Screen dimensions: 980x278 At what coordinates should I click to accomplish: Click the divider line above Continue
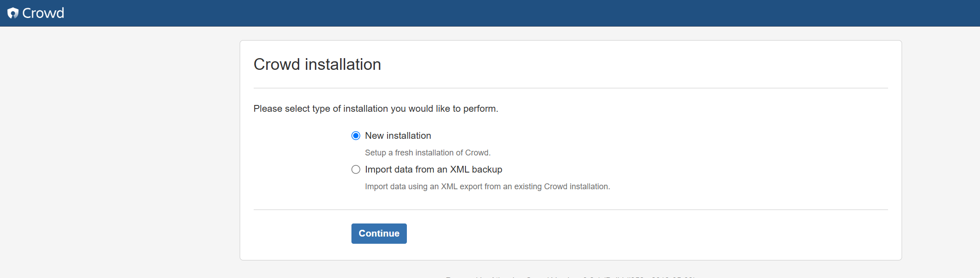[x=570, y=210]
